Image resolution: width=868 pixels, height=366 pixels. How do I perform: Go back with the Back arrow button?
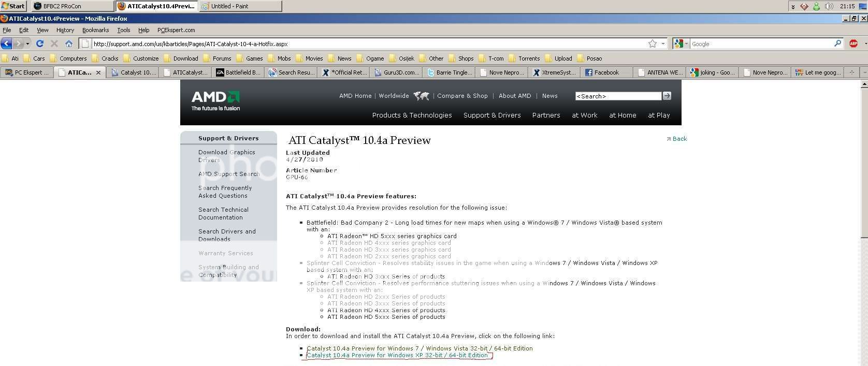[x=7, y=44]
